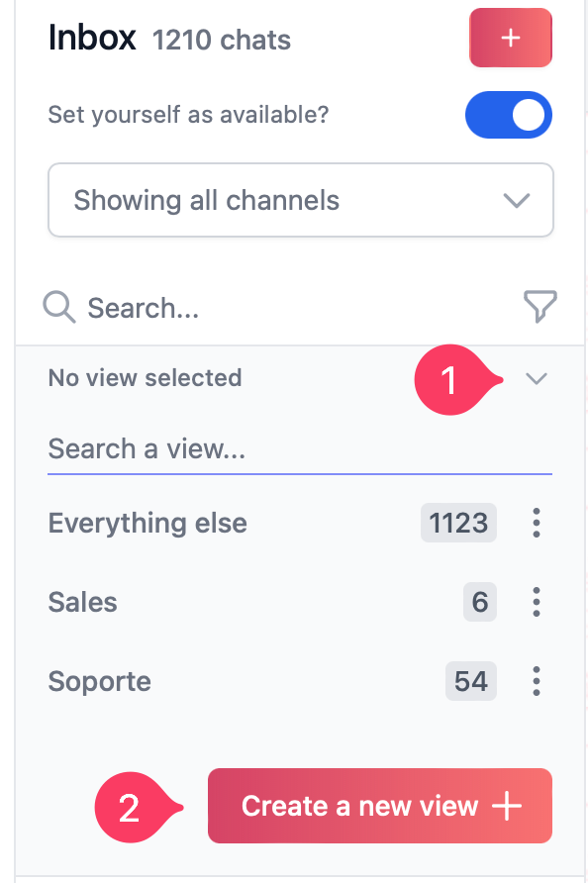This screenshot has width=588, height=883.
Task: Select the Sales view
Action: click(x=82, y=602)
